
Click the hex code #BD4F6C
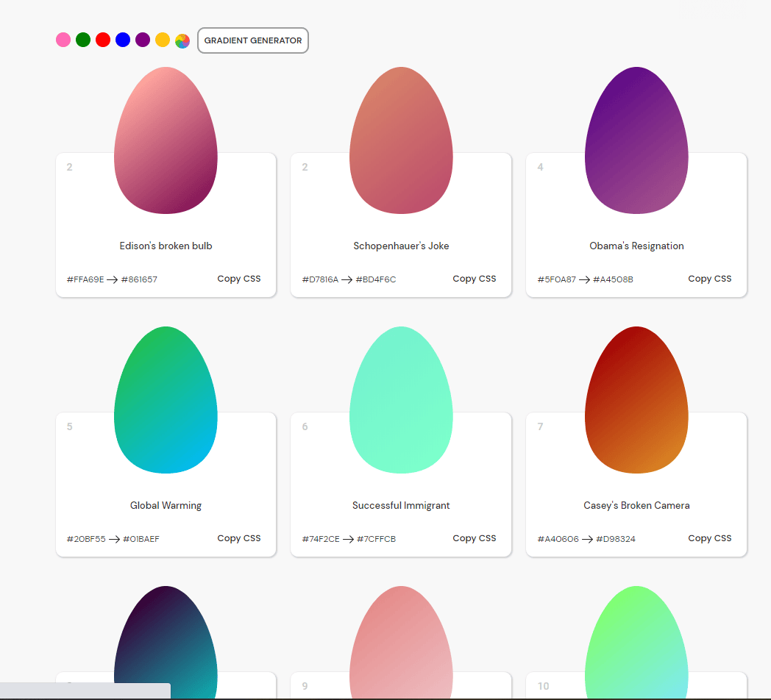click(x=376, y=279)
